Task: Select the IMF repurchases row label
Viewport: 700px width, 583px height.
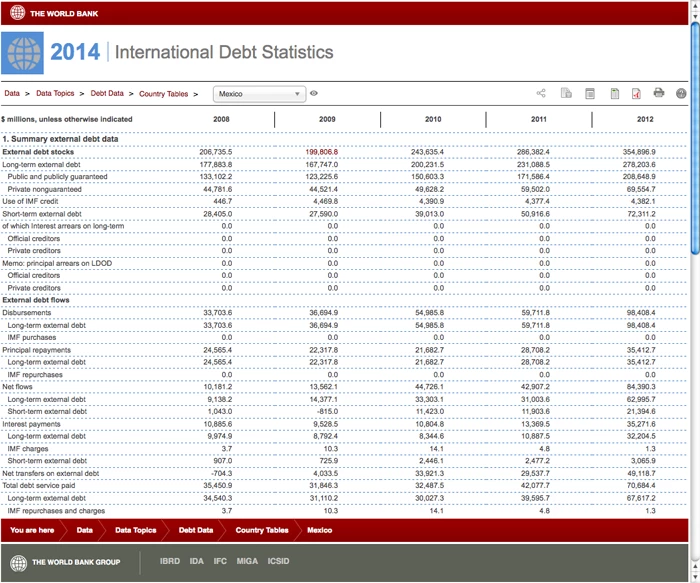Action: (x=35, y=375)
